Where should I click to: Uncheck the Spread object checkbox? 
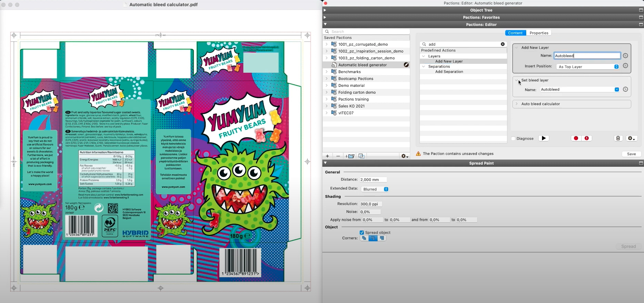(362, 233)
